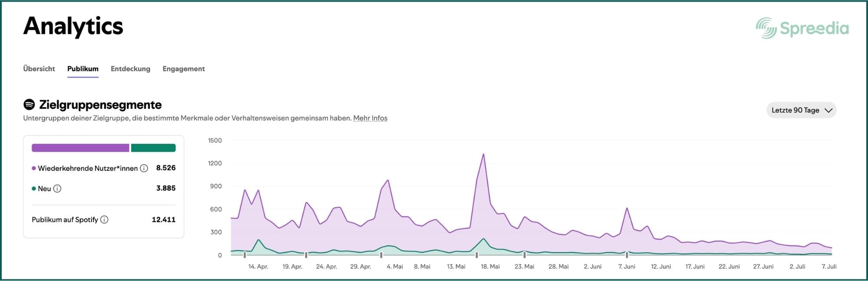Click the 27. Juni date label
The width and height of the screenshot is (868, 281).
763,267
